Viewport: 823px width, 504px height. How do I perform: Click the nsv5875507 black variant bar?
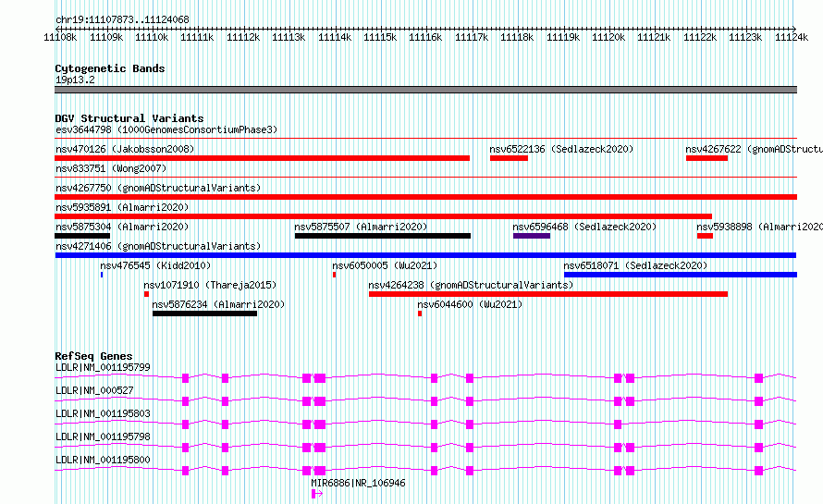point(383,236)
